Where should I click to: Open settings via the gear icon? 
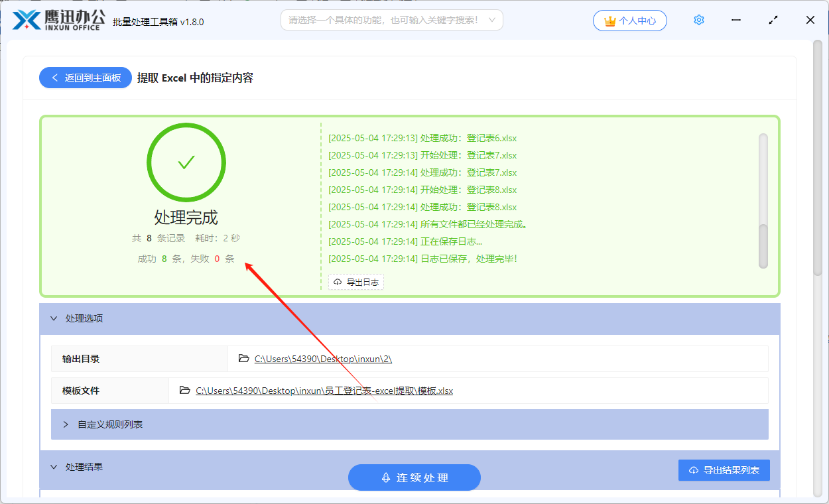tap(698, 20)
